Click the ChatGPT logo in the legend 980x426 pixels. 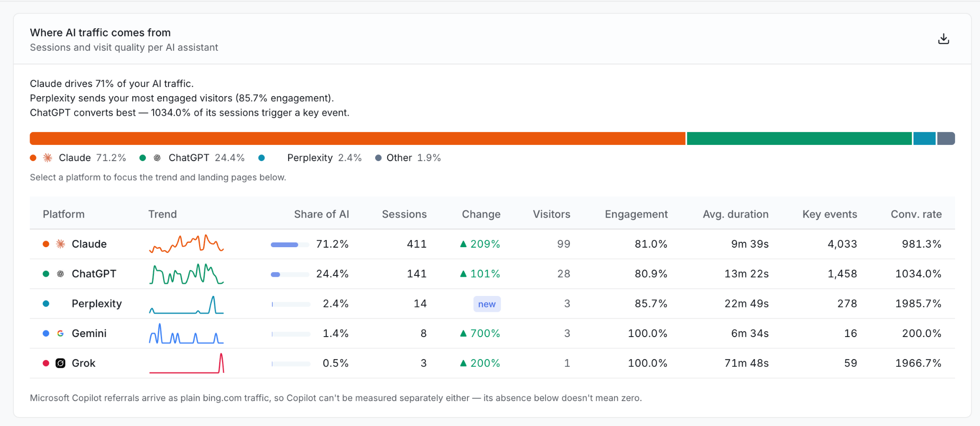[x=157, y=158]
